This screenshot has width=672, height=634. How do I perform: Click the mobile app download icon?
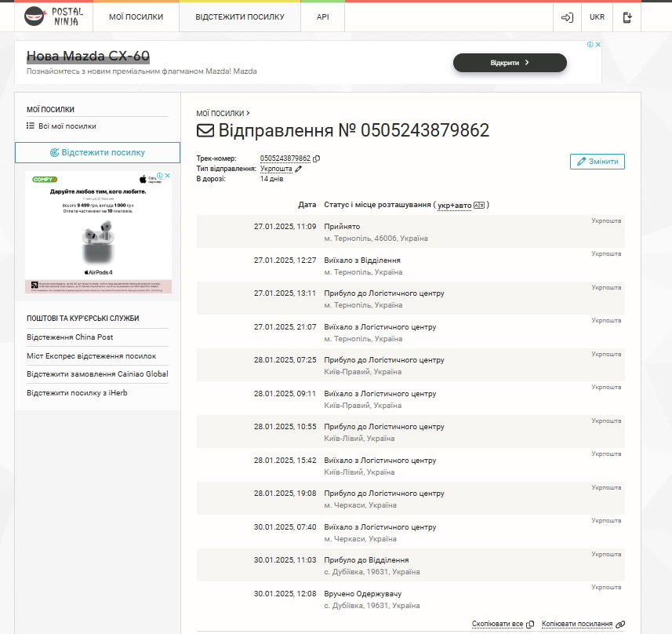[x=627, y=17]
